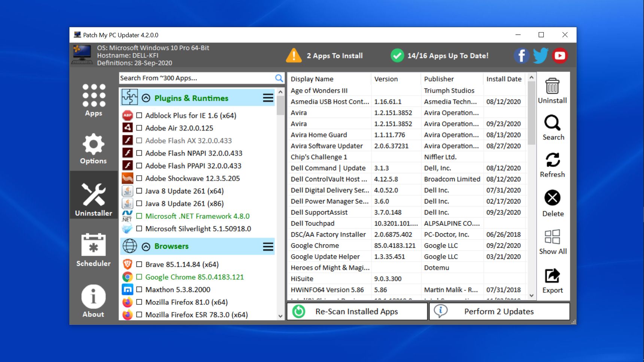Select the Avira Home Guard row
644x362 pixels.
[407, 135]
